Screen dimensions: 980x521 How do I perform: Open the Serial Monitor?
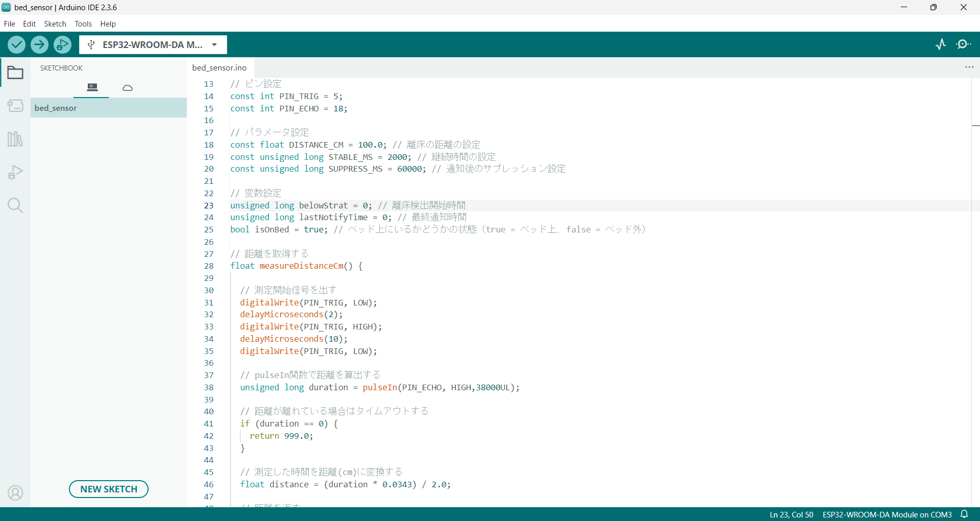pos(964,44)
